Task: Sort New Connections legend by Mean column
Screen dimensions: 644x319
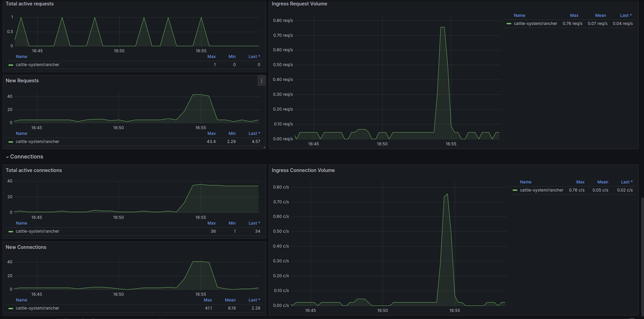Action: (x=230, y=300)
